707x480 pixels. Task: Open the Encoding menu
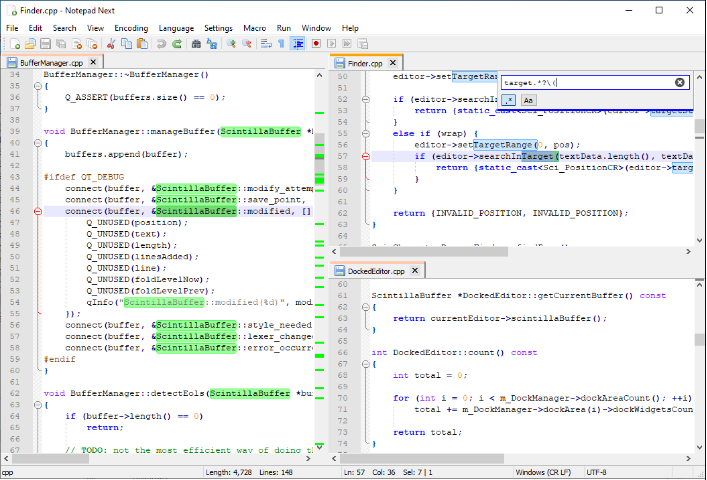click(x=130, y=28)
